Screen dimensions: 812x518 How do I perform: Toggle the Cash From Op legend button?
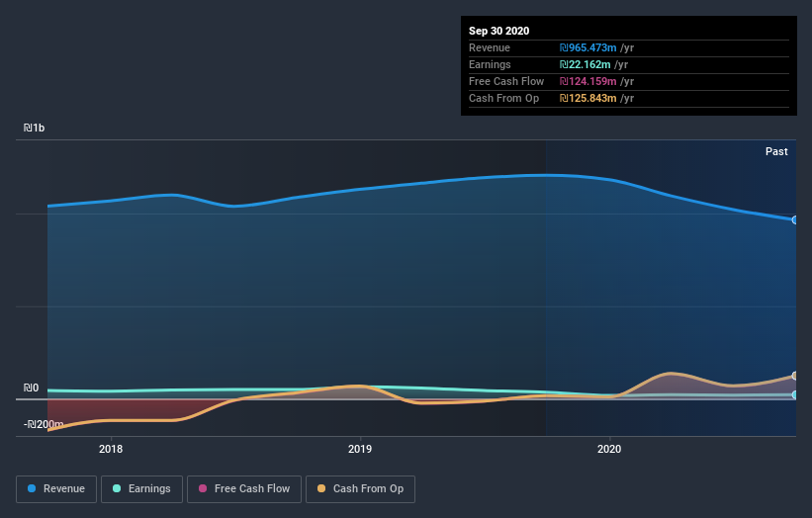pyautogui.click(x=360, y=489)
